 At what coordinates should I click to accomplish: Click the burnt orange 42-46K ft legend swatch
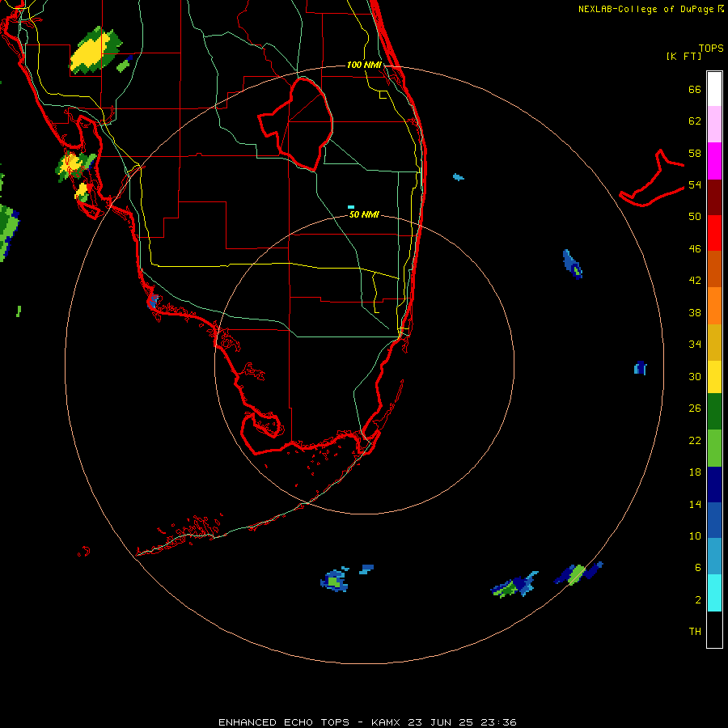[714, 269]
